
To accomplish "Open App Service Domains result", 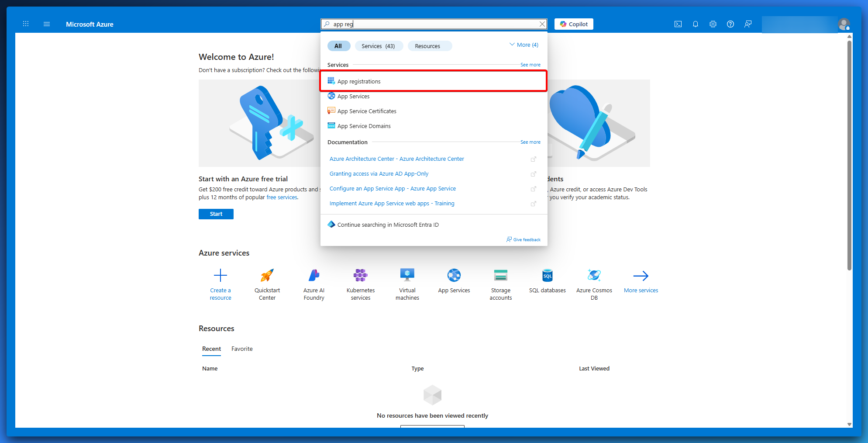I will click(x=434, y=126).
